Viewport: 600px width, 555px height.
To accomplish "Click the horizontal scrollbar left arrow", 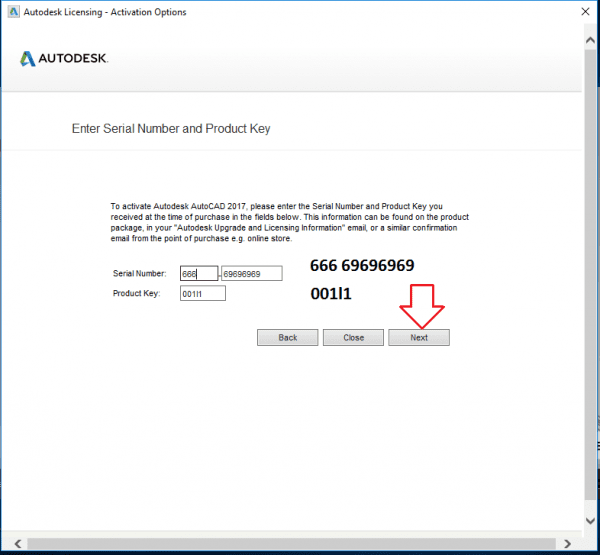I will pyautogui.click(x=18, y=544).
